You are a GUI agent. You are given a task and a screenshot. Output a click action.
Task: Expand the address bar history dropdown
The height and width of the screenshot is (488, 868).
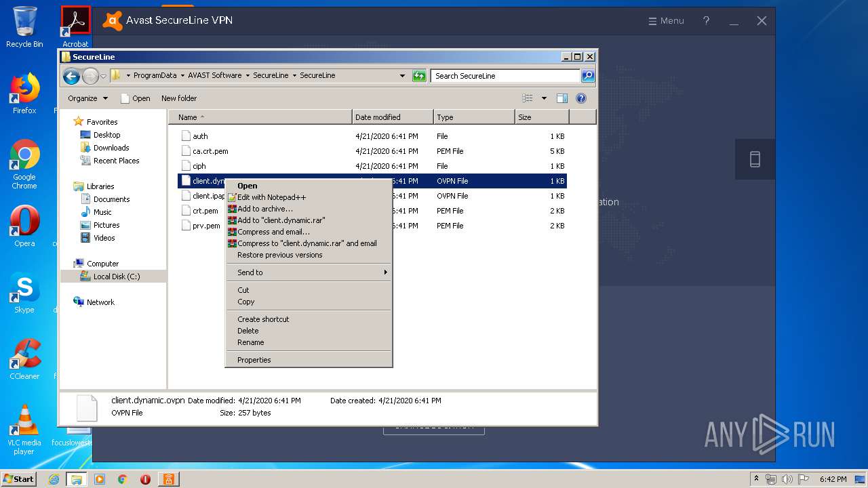pos(402,76)
